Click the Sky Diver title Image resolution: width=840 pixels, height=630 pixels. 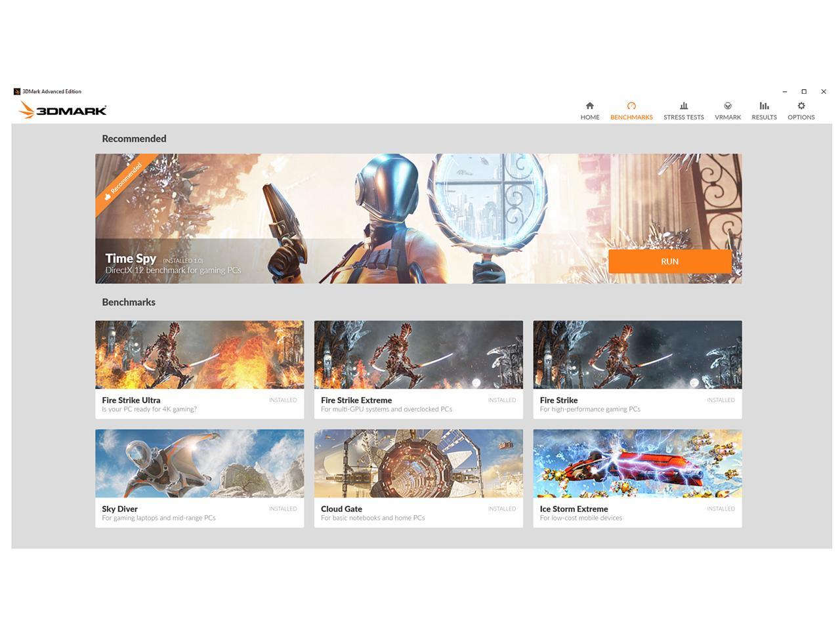pos(119,509)
